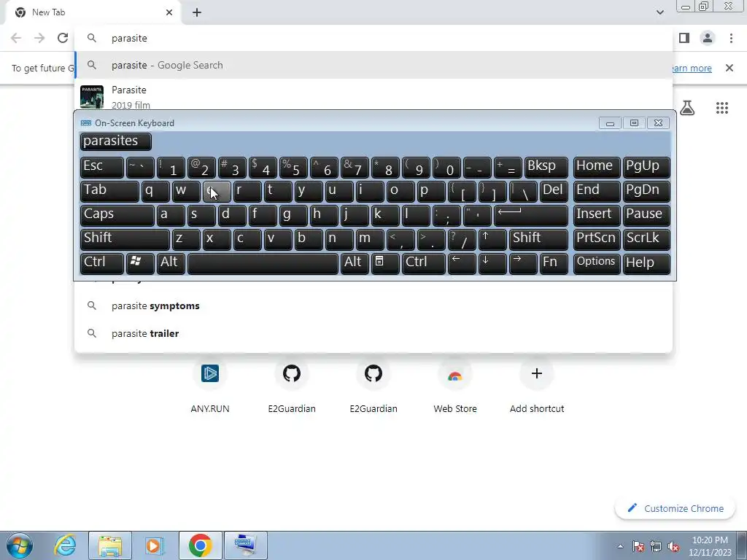Select the New Tab browser tab
This screenshot has height=560, width=747.
point(93,12)
